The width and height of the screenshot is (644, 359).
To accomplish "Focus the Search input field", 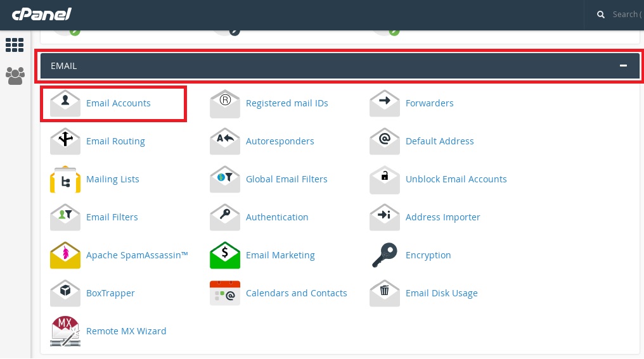I will [628, 15].
